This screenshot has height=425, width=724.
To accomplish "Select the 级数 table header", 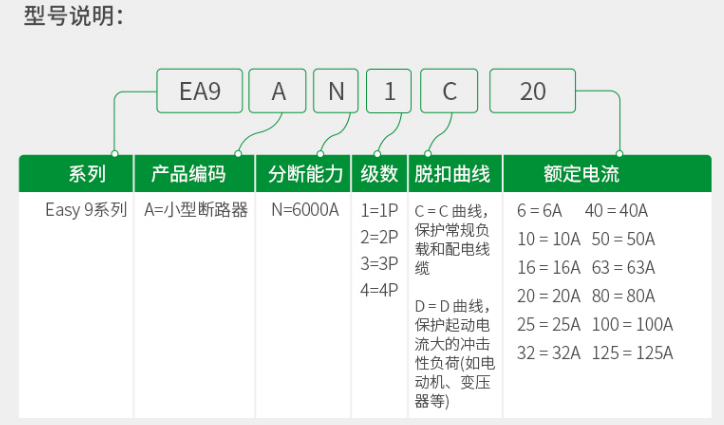I will point(380,174).
